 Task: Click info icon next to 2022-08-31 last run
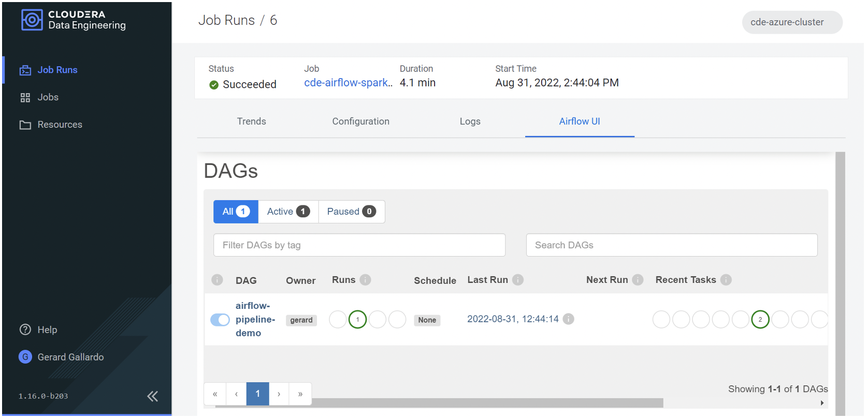pyautogui.click(x=568, y=319)
